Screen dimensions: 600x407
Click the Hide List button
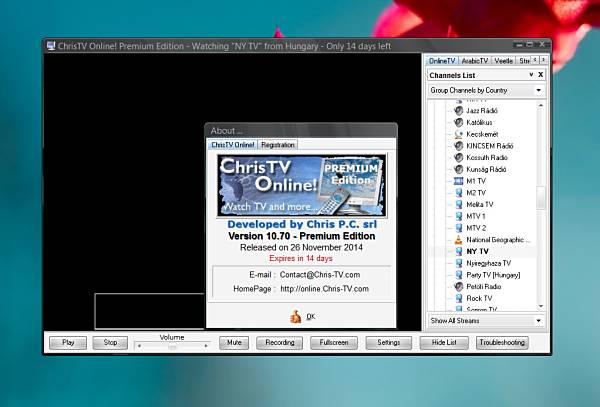pyautogui.click(x=444, y=343)
